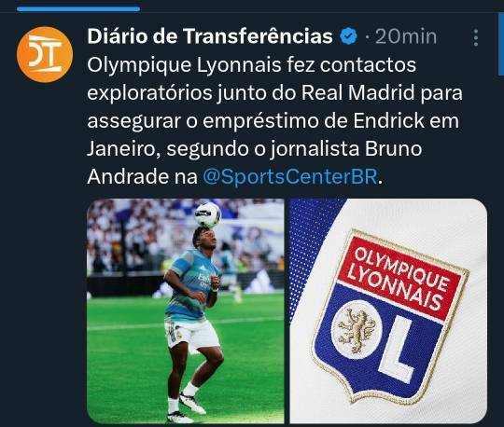Open the Olympique Lyonnais crest photo
The height and width of the screenshot is (427, 504).
click(x=388, y=310)
